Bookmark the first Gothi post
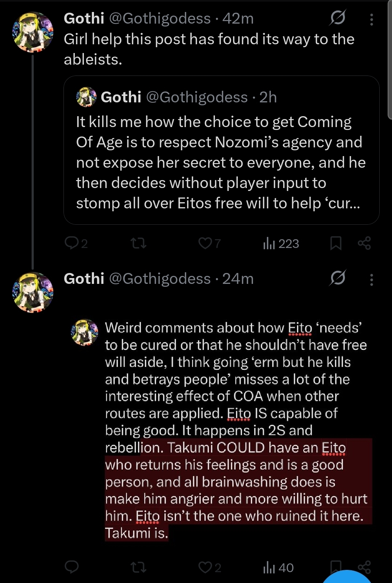 click(336, 243)
